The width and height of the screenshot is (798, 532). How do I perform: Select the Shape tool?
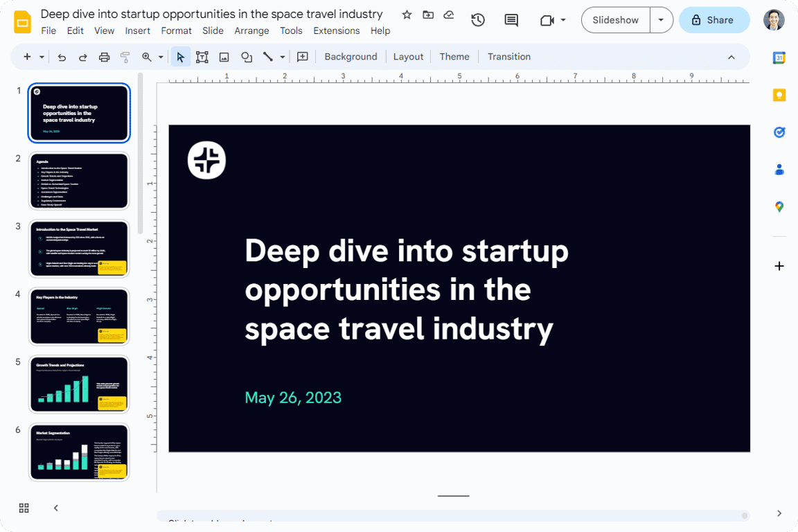click(247, 56)
